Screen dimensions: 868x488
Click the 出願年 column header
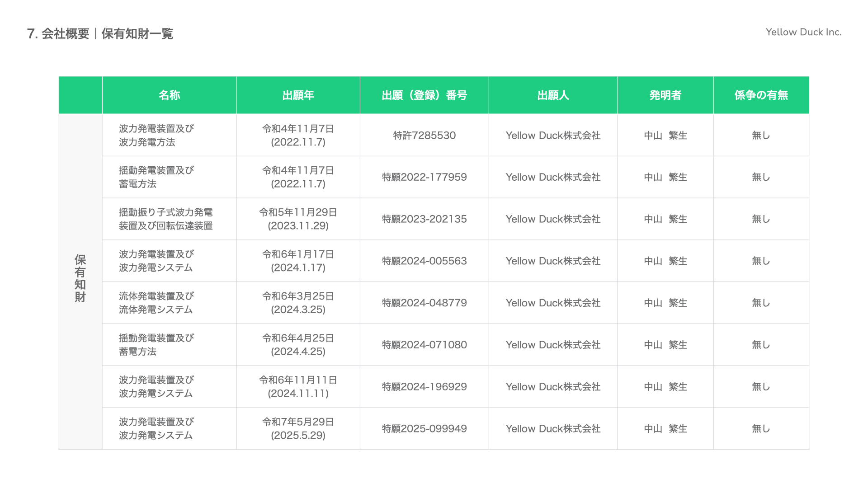pyautogui.click(x=298, y=95)
